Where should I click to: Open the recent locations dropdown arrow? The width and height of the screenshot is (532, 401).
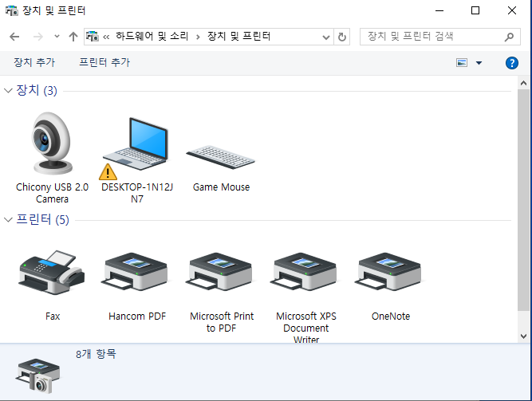tap(57, 36)
